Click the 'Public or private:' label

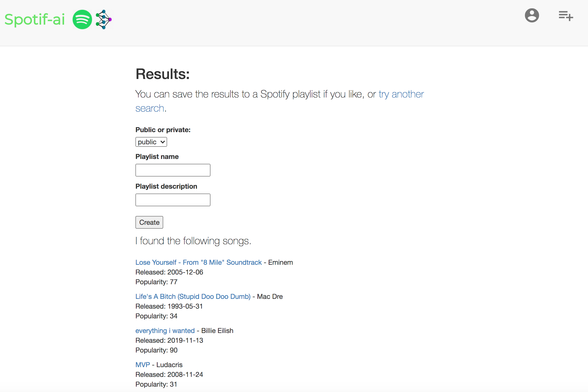coord(163,130)
